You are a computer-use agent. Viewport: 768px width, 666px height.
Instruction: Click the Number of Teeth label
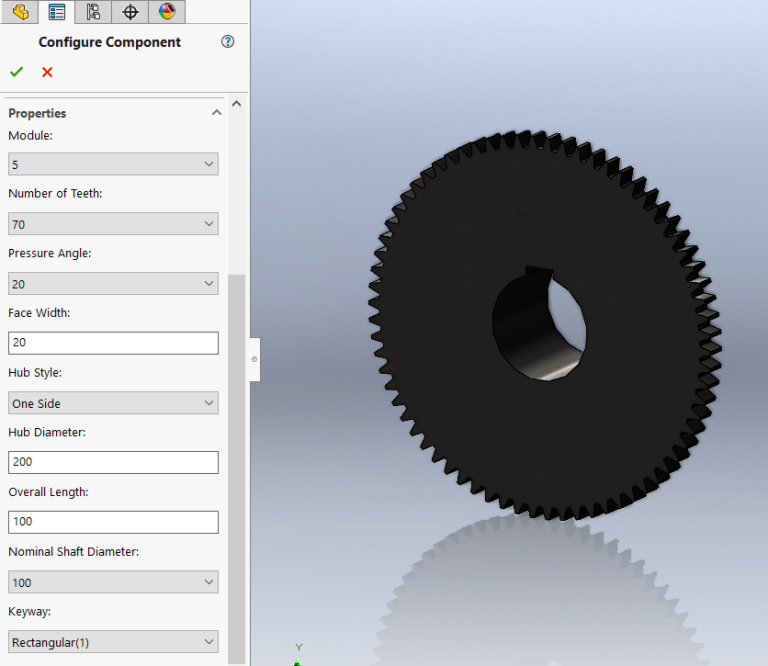[x=55, y=193]
